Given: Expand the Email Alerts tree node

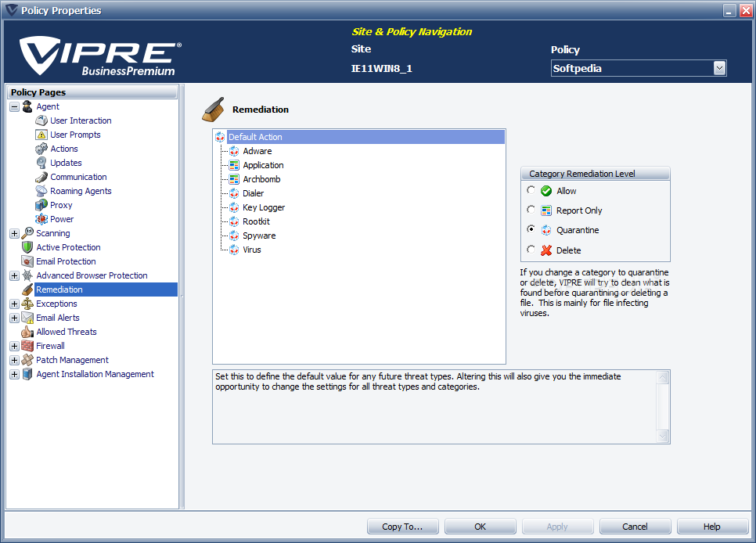Looking at the screenshot, I should pyautogui.click(x=14, y=318).
